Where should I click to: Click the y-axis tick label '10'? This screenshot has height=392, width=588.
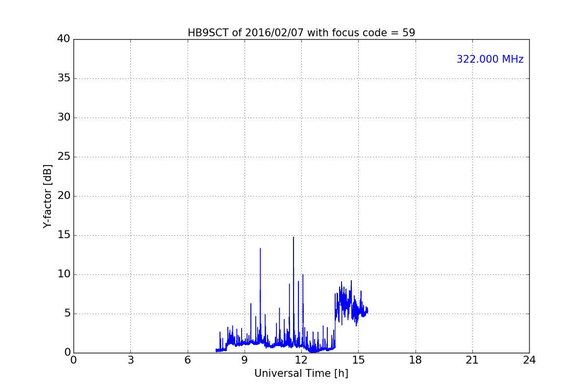(64, 274)
